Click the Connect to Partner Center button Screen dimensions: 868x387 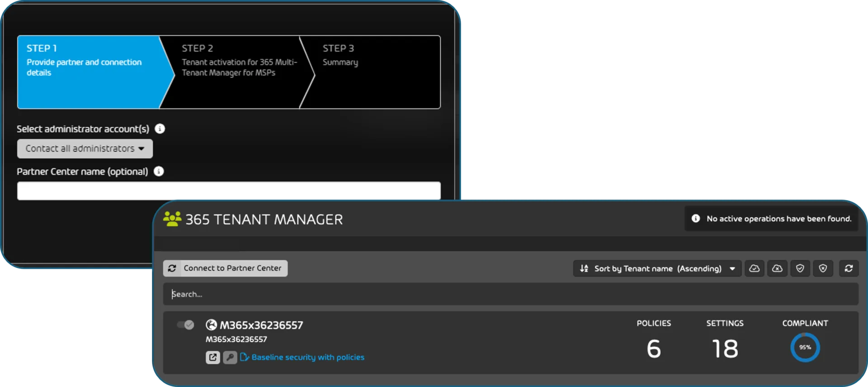point(225,268)
